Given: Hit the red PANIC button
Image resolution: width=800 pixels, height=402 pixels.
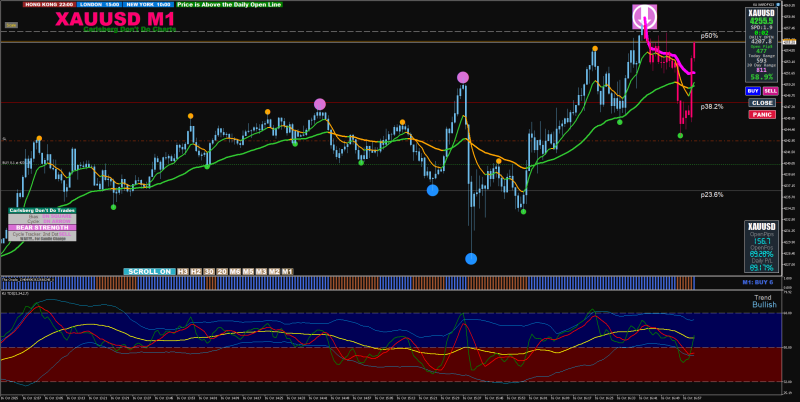Looking at the screenshot, I should click(762, 114).
